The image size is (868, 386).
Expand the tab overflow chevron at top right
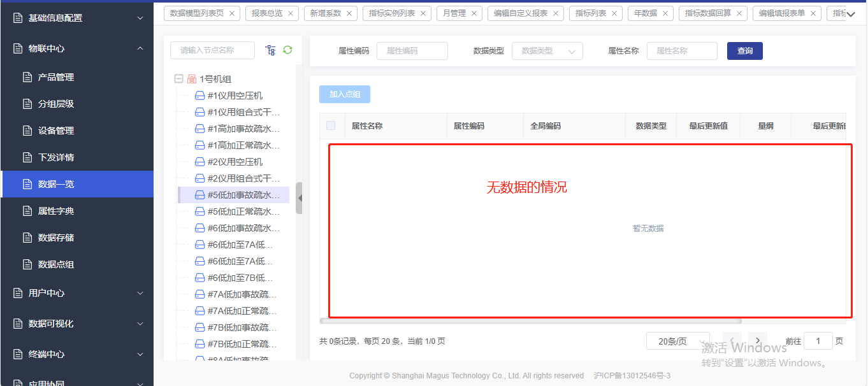pos(851,14)
